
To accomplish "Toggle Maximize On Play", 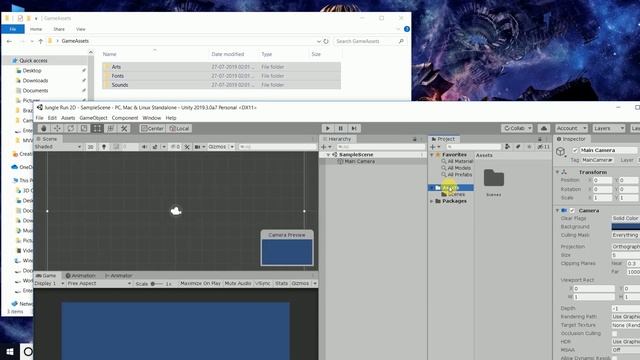I will 200,283.
